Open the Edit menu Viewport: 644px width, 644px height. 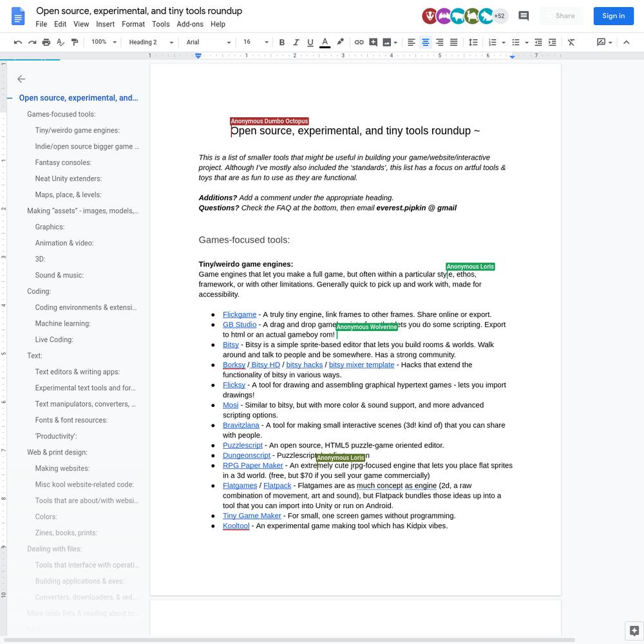click(x=60, y=24)
